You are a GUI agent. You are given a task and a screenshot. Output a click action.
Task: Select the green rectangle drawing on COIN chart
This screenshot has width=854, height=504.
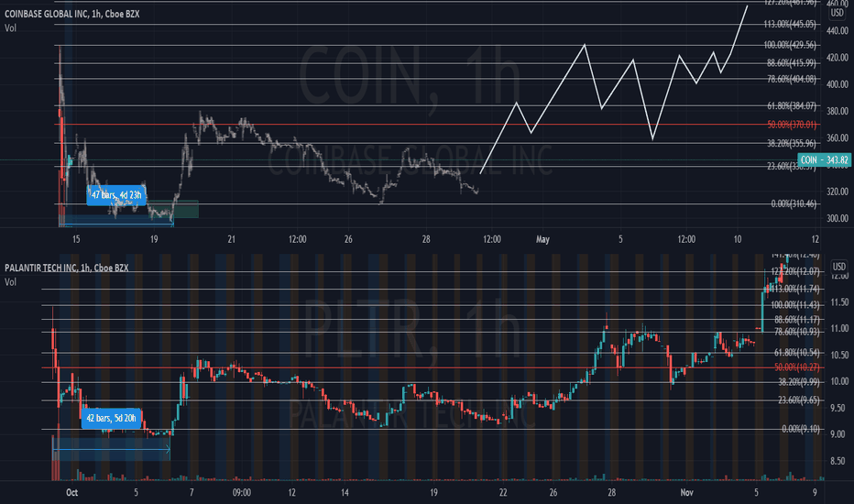pyautogui.click(x=173, y=209)
